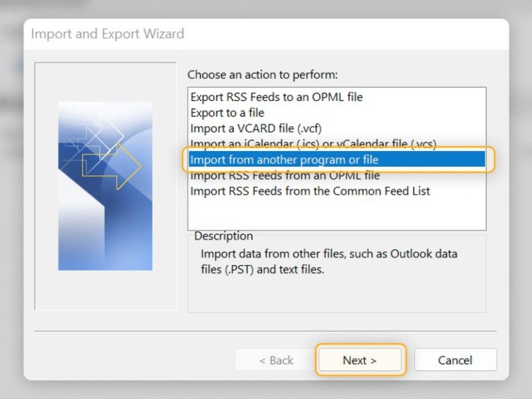Click the horizontal separator line above the buttons
Viewport: 532px width, 399px height.
point(265,331)
